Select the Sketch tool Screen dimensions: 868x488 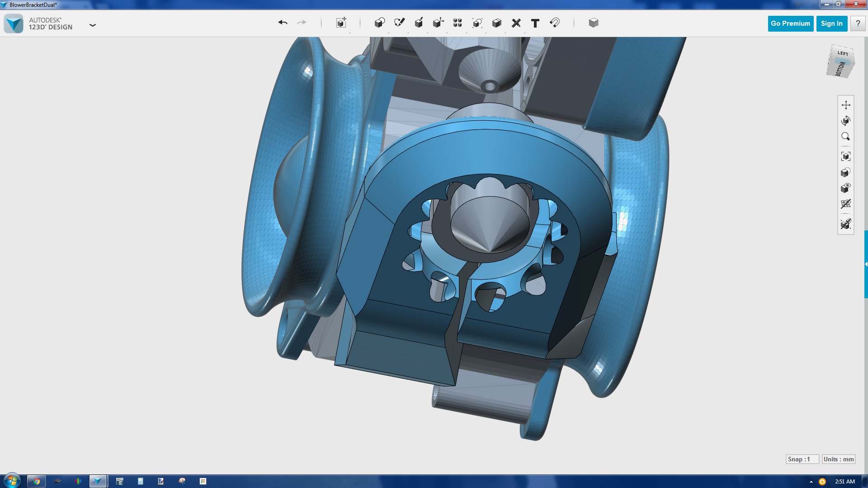pyautogui.click(x=399, y=23)
